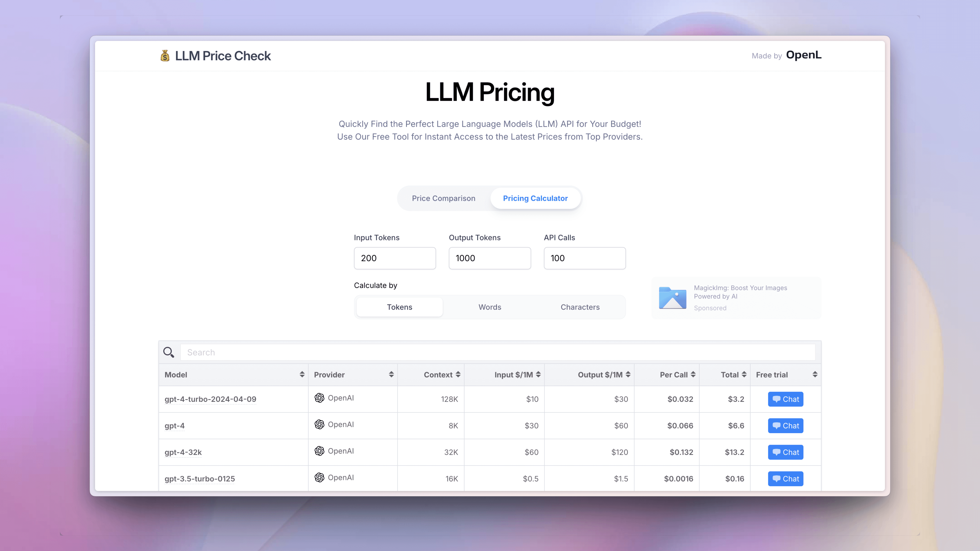Select Tokens calculation mode

[x=399, y=307]
